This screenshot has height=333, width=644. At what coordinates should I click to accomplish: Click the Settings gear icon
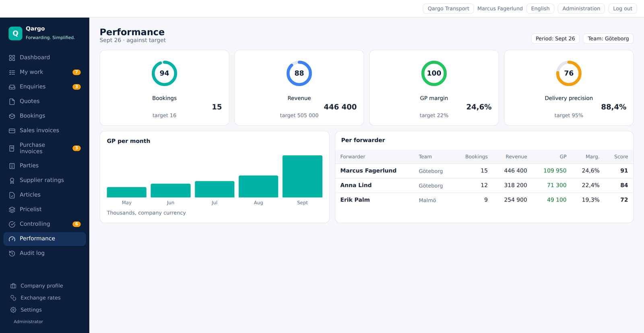13,310
